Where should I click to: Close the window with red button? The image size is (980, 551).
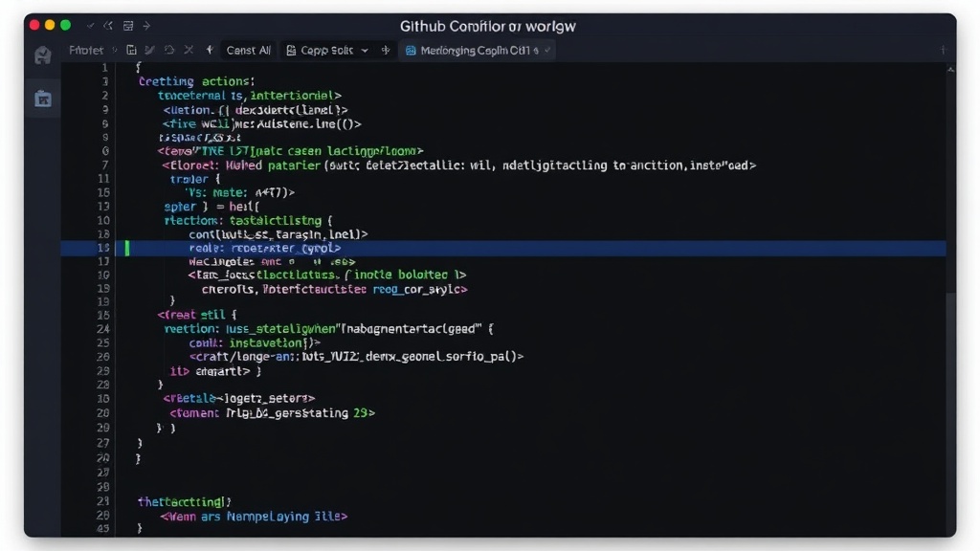point(34,25)
